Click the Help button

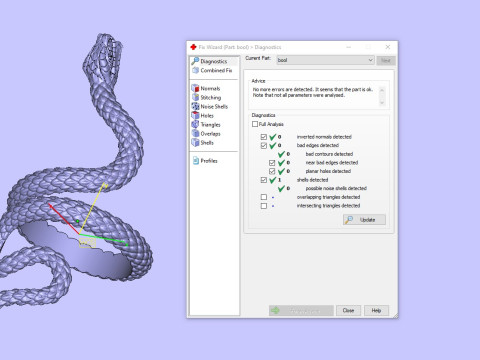(x=376, y=310)
